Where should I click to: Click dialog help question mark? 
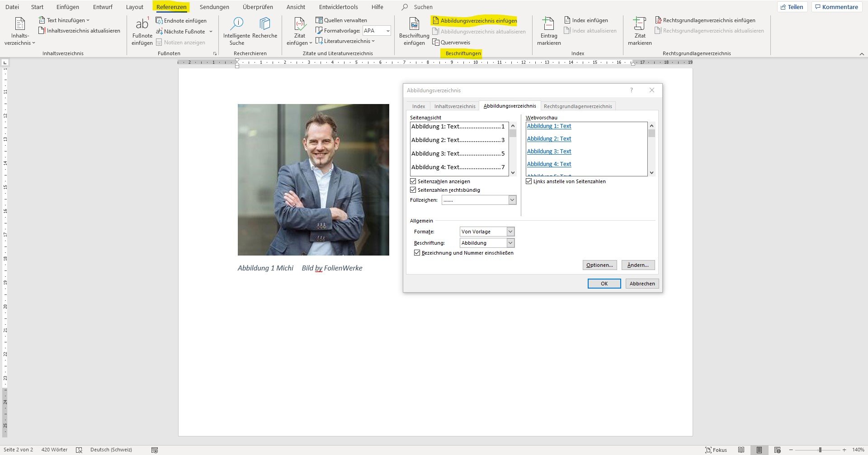point(632,90)
